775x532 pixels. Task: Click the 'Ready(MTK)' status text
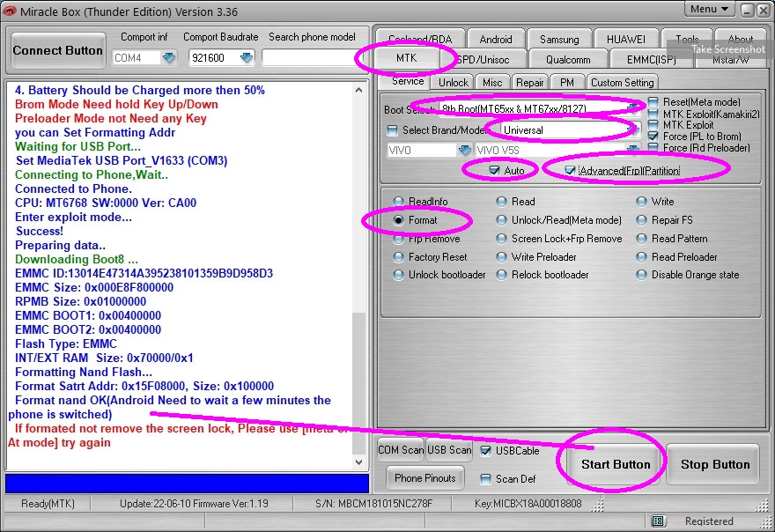coord(48,503)
